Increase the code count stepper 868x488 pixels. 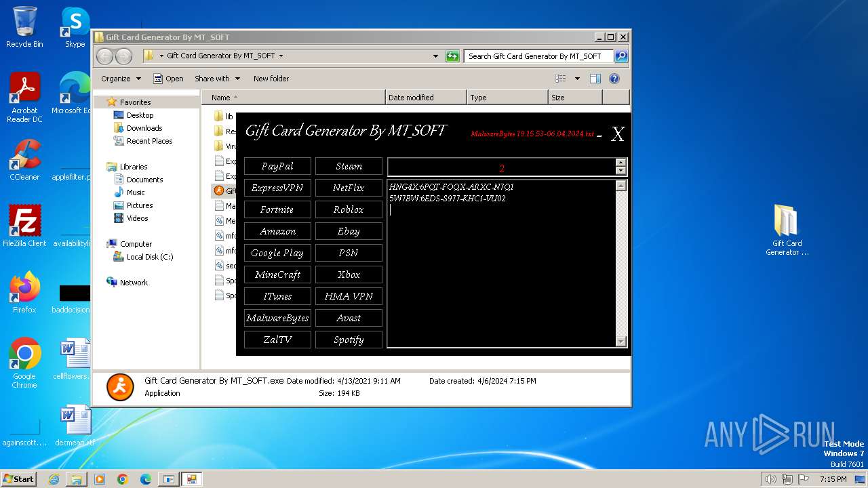point(620,163)
